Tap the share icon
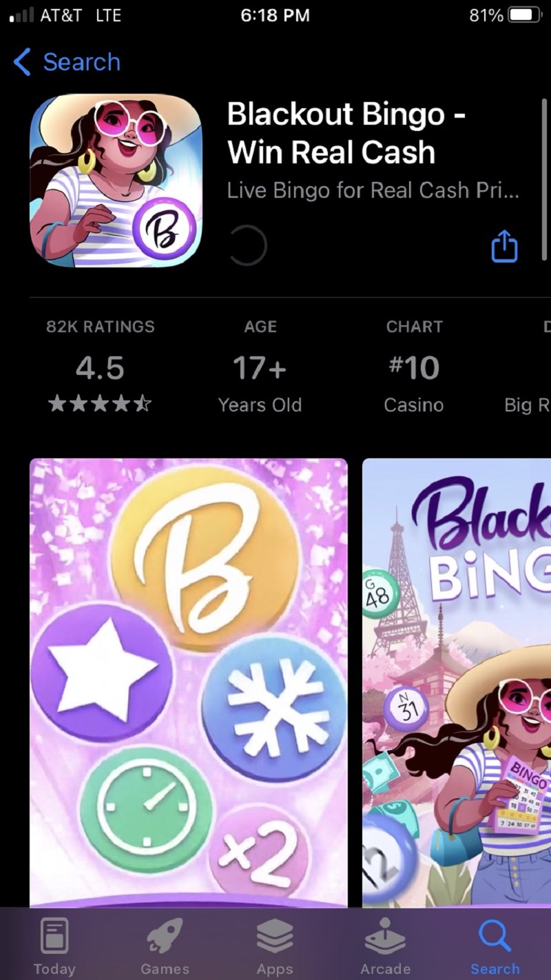This screenshot has height=980, width=551. click(504, 246)
